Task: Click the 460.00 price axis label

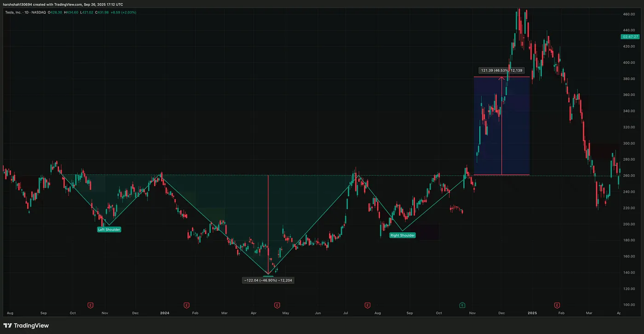Action: 629,14
